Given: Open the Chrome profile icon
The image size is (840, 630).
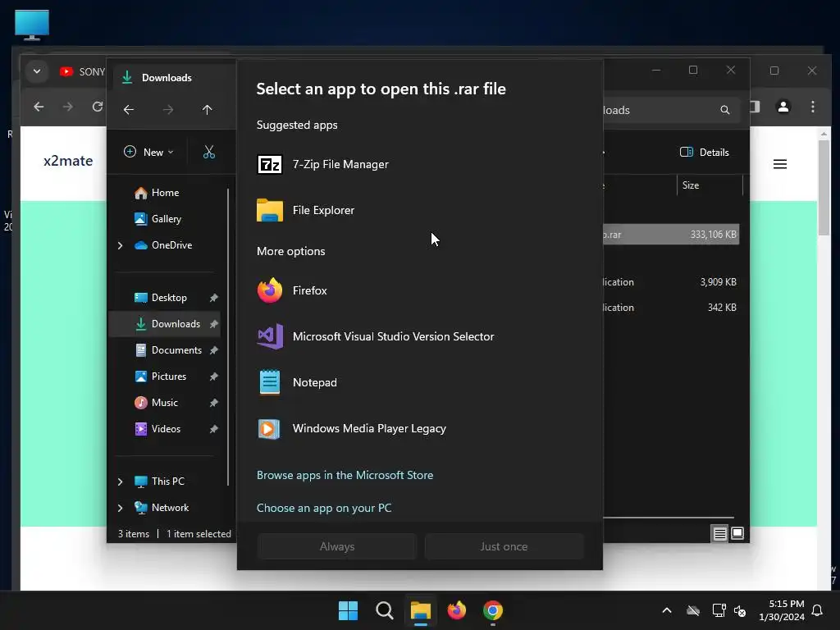Looking at the screenshot, I should point(783,107).
